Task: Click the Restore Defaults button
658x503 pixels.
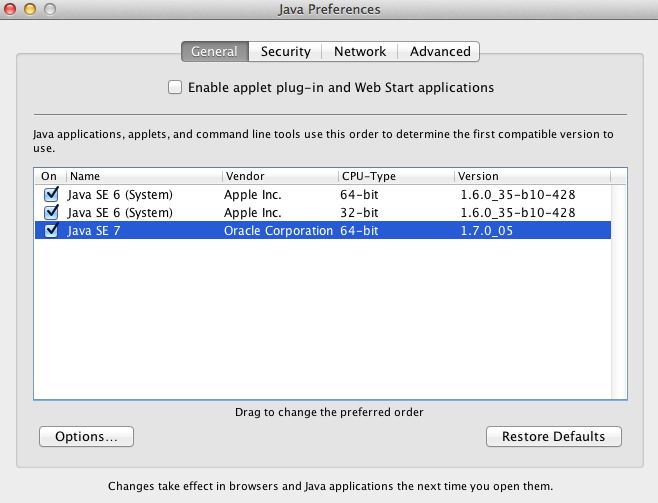Action: 554,437
